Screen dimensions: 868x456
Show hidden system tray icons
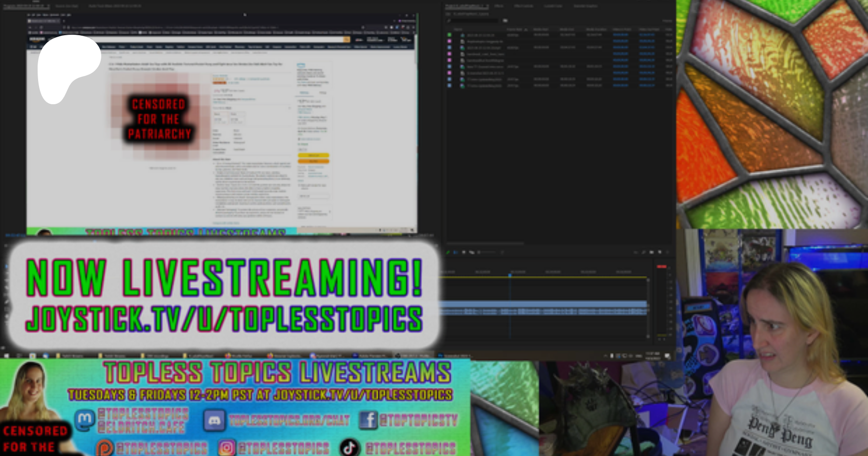tap(606, 356)
